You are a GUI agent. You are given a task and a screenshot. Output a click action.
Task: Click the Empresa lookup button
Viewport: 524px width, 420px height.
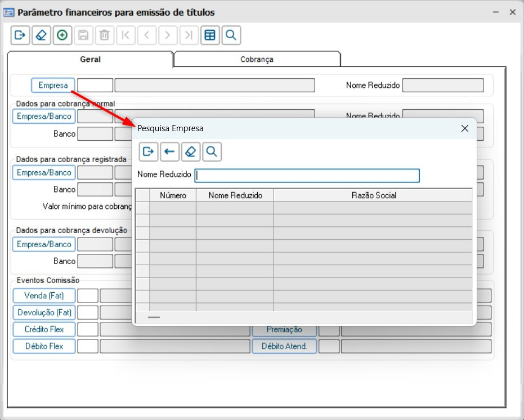pos(53,85)
